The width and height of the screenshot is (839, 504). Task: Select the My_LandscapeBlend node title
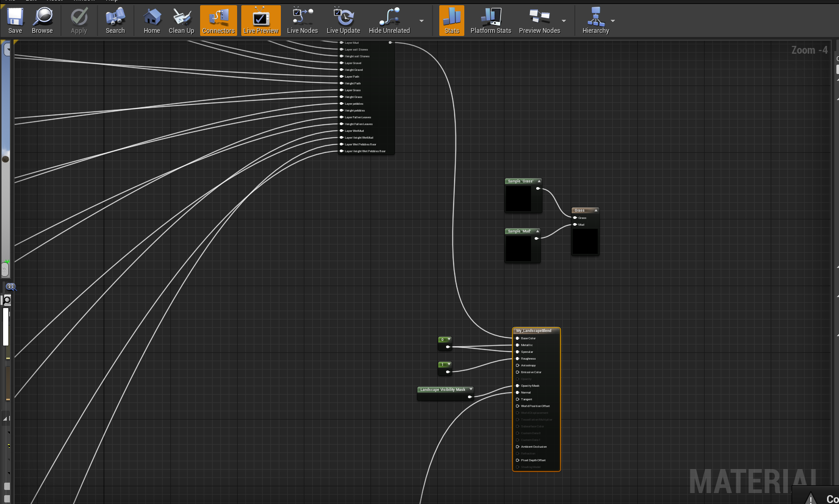click(x=534, y=331)
